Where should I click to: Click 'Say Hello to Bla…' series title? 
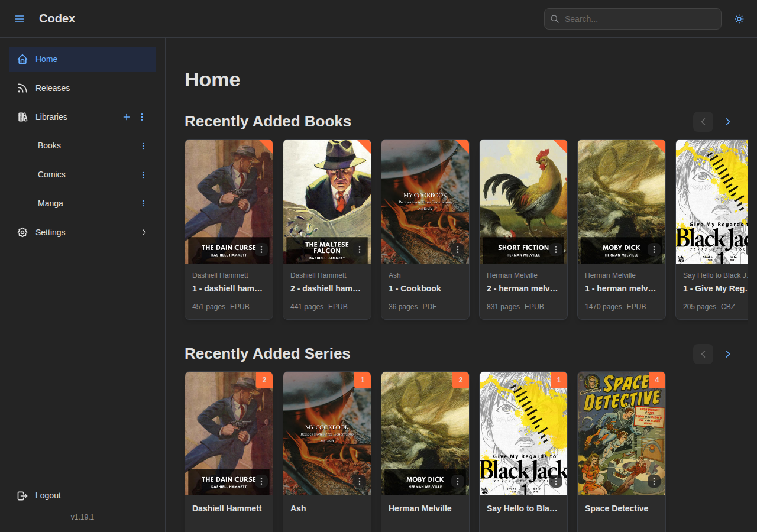coord(522,508)
